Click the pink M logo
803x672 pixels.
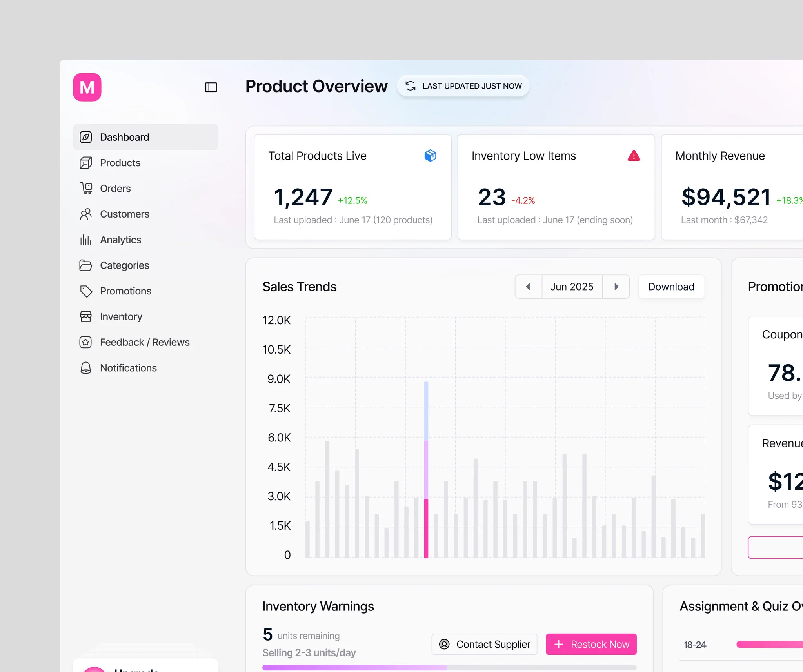87,87
